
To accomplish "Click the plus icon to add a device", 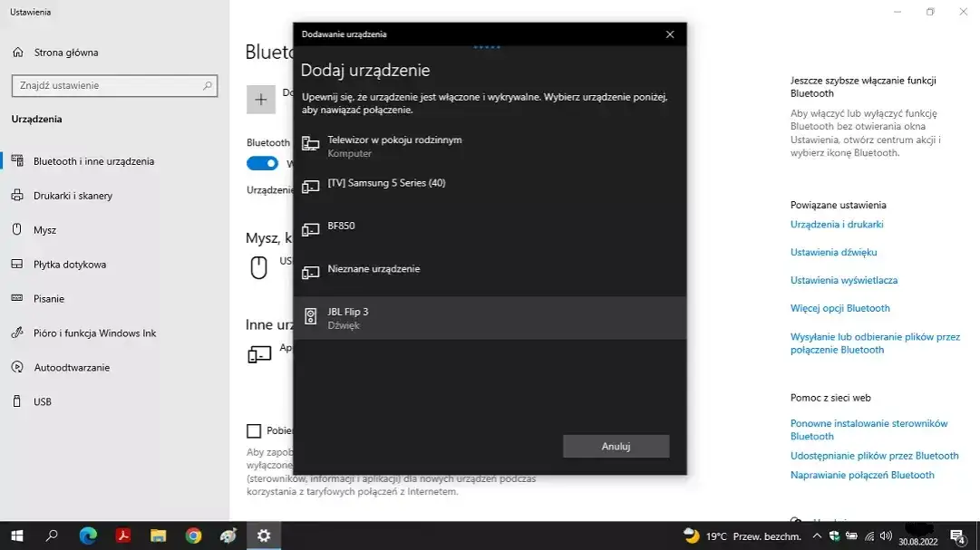I will click(262, 99).
